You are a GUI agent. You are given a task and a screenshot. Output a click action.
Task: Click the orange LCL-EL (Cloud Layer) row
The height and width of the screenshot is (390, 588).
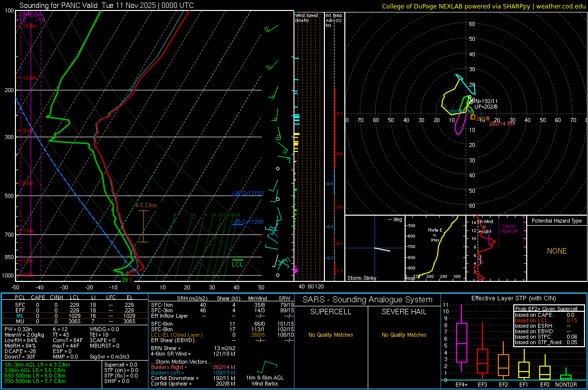point(222,335)
